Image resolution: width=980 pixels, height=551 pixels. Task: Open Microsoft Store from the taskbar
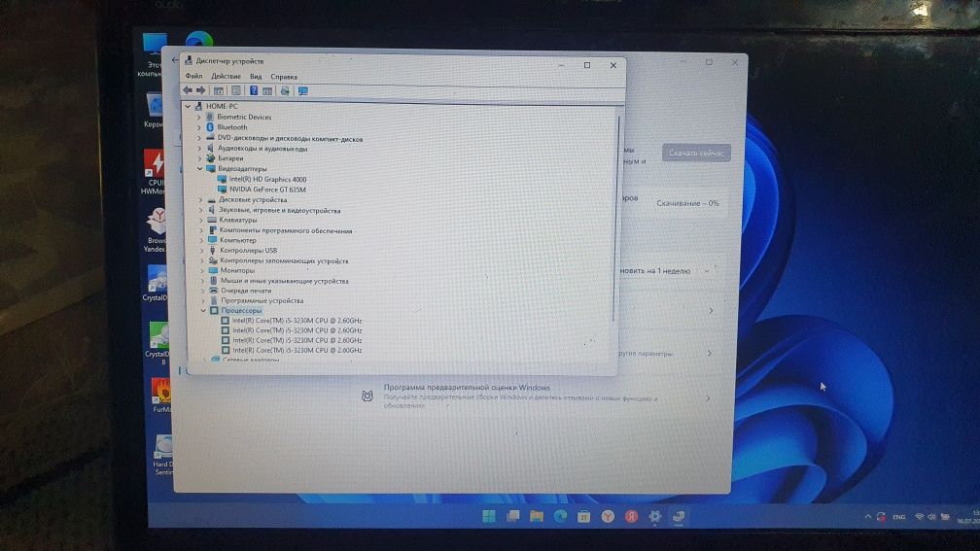coord(583,517)
